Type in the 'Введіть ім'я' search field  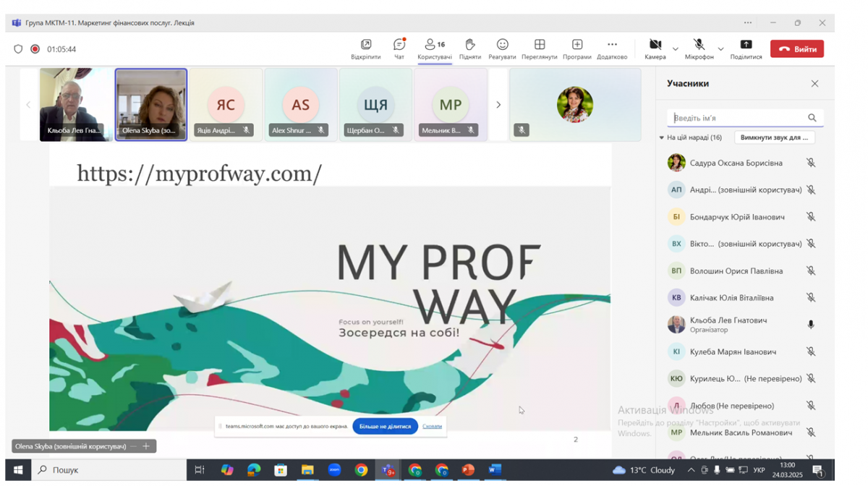click(x=738, y=118)
